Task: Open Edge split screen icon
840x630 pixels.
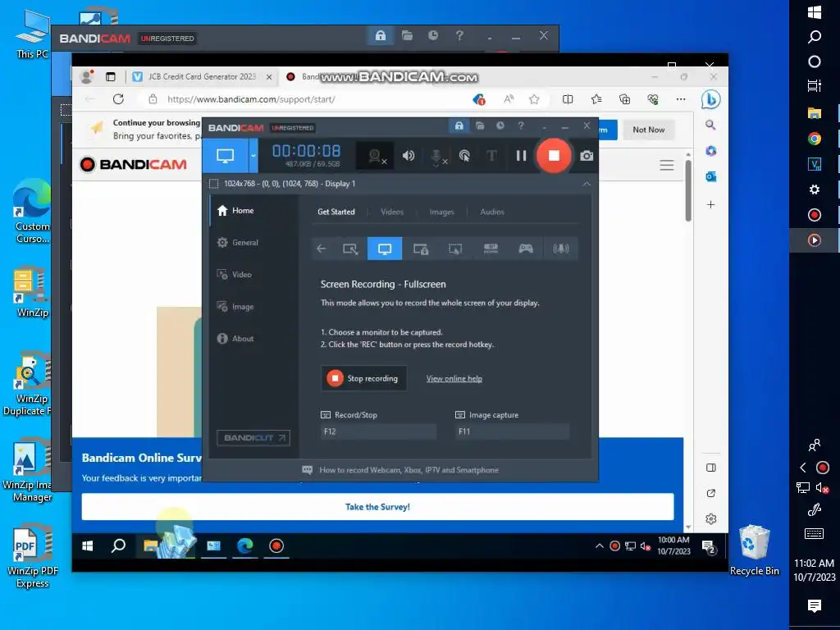Action: pyautogui.click(x=568, y=99)
